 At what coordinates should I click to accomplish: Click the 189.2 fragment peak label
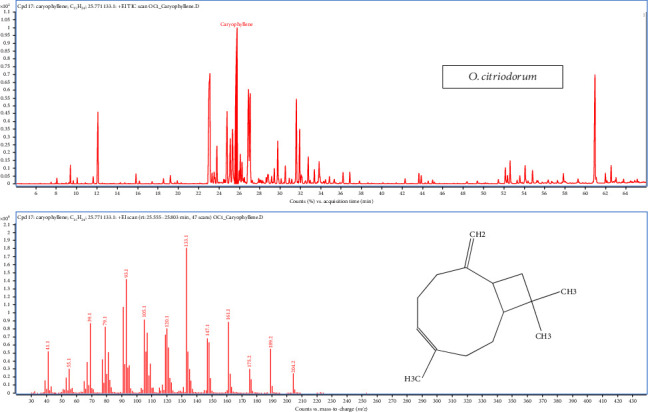[271, 342]
